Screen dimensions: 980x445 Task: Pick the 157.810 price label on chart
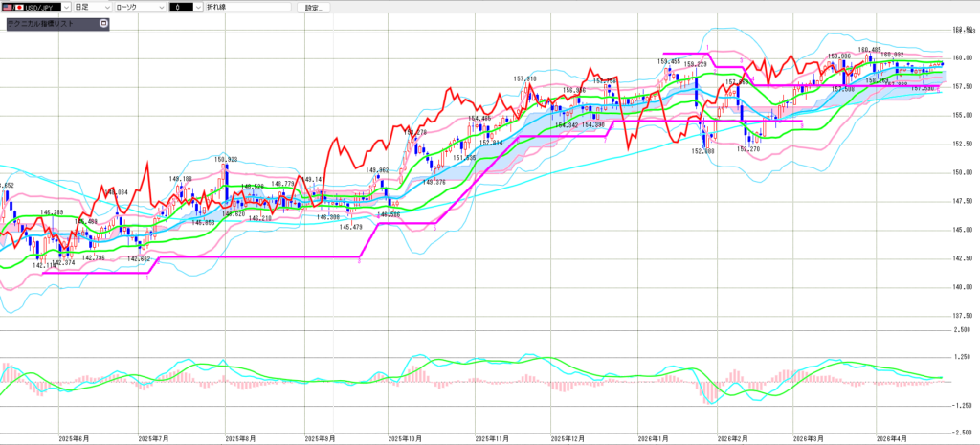[x=524, y=78]
